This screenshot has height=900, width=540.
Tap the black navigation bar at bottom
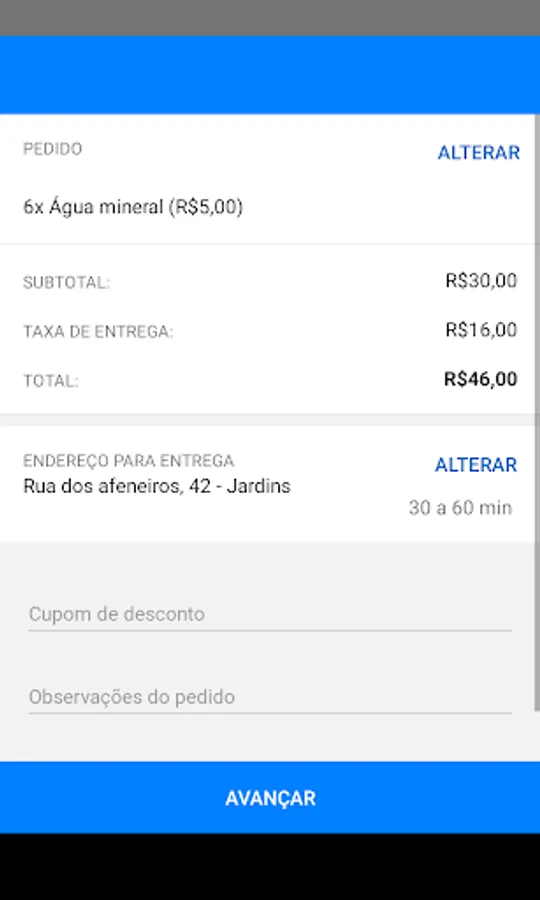click(x=270, y=867)
